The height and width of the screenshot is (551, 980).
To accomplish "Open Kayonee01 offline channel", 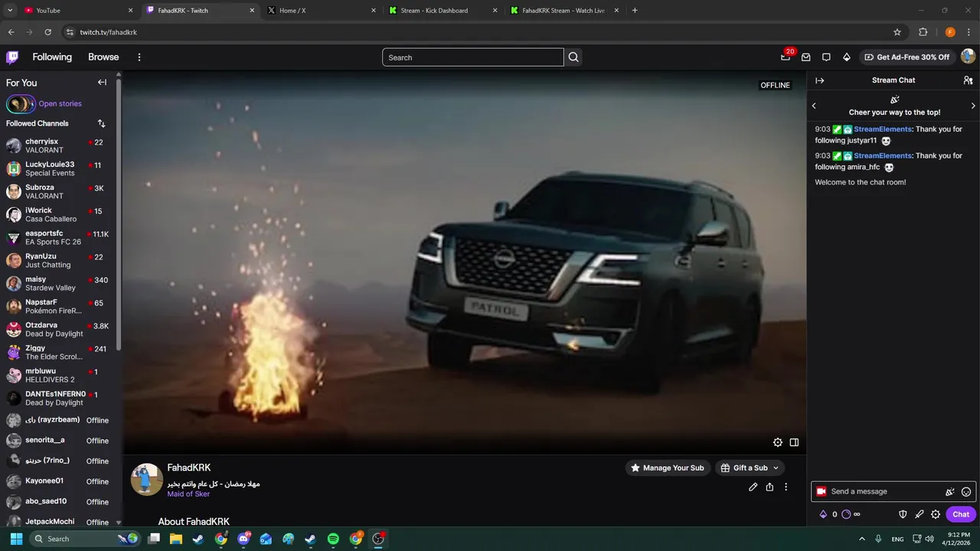I will (58, 481).
